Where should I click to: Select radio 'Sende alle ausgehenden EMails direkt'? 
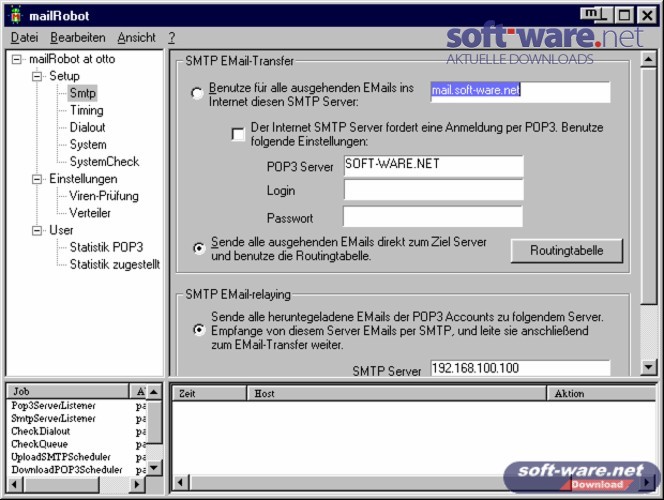[199, 248]
